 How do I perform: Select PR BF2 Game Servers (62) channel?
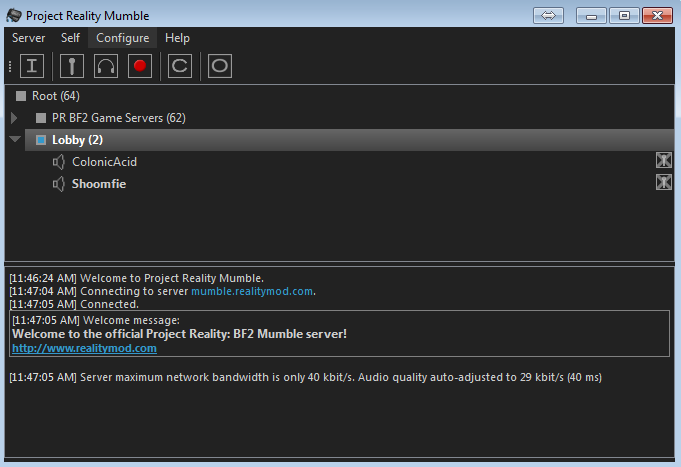tap(119, 118)
